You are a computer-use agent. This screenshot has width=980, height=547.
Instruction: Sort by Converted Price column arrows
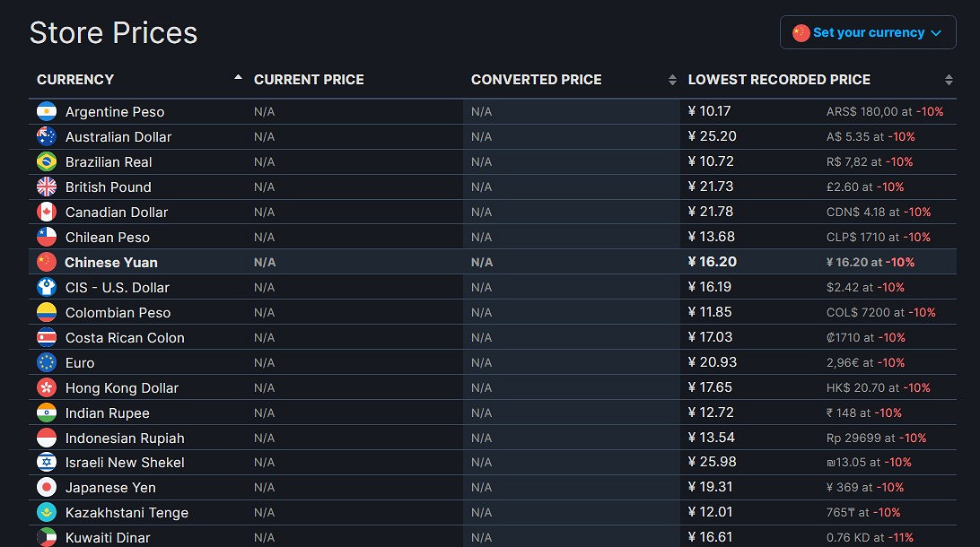[x=672, y=80]
